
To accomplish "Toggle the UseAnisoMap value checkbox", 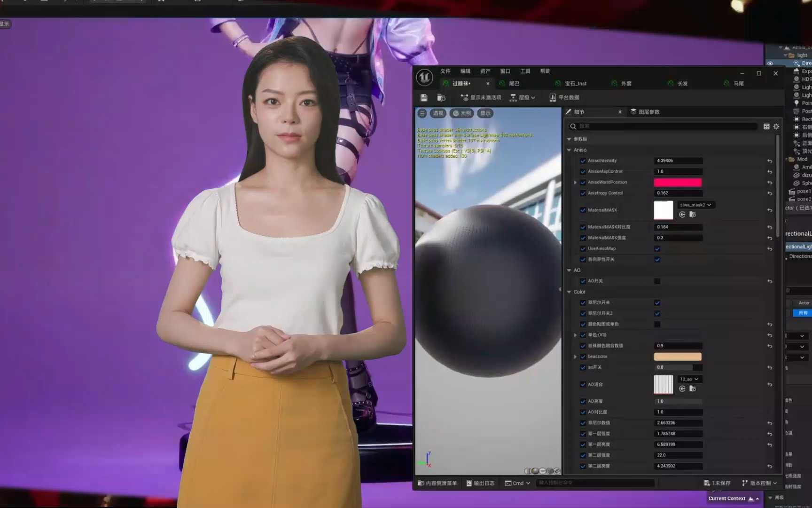I will [x=657, y=249].
